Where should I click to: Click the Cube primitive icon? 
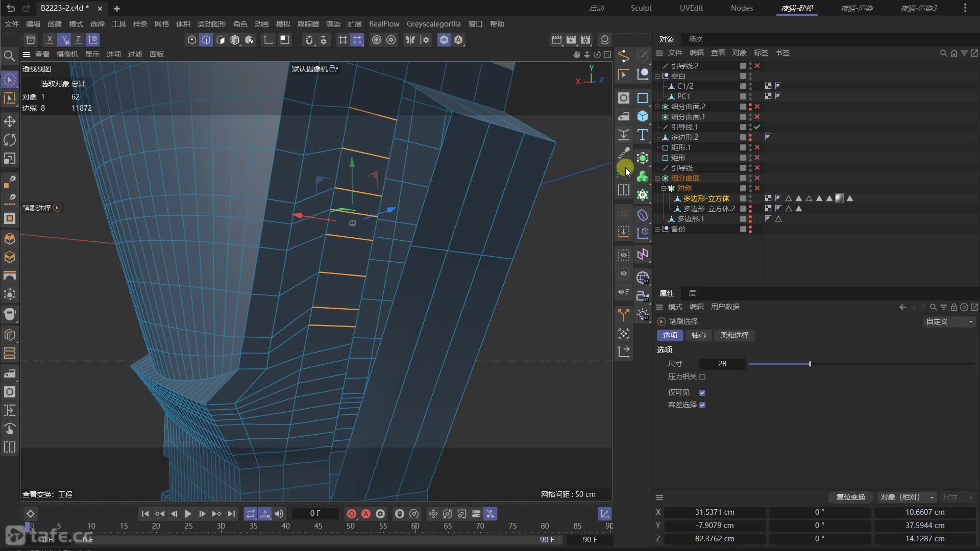[643, 116]
